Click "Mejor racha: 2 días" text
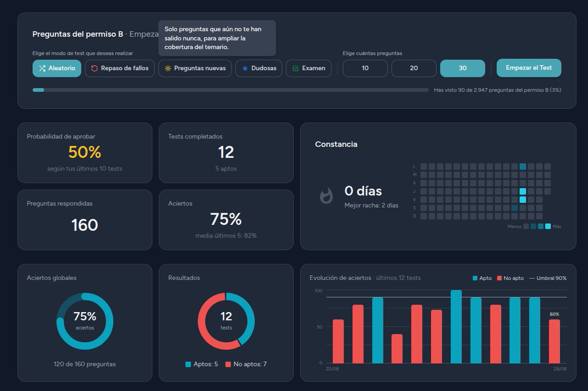Image resolution: width=588 pixels, height=391 pixels. tap(371, 205)
